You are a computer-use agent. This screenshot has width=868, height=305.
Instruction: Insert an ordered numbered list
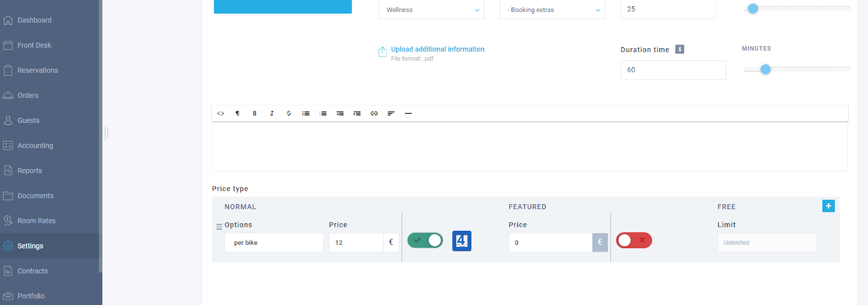pos(323,113)
